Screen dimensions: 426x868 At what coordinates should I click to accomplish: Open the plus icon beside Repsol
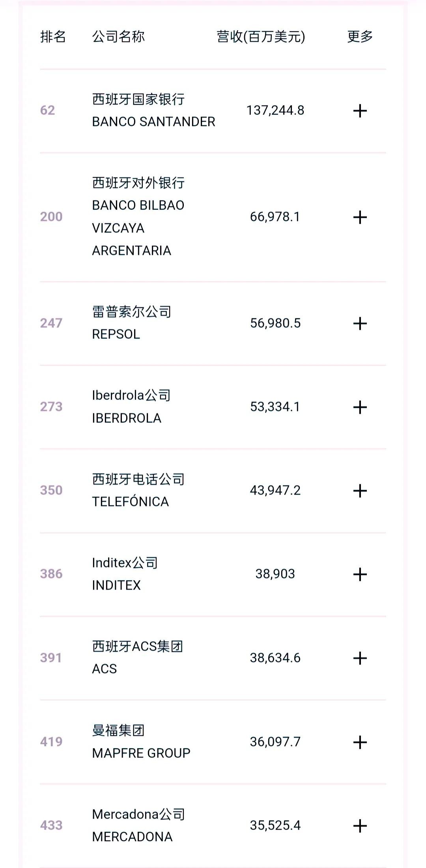[360, 324]
